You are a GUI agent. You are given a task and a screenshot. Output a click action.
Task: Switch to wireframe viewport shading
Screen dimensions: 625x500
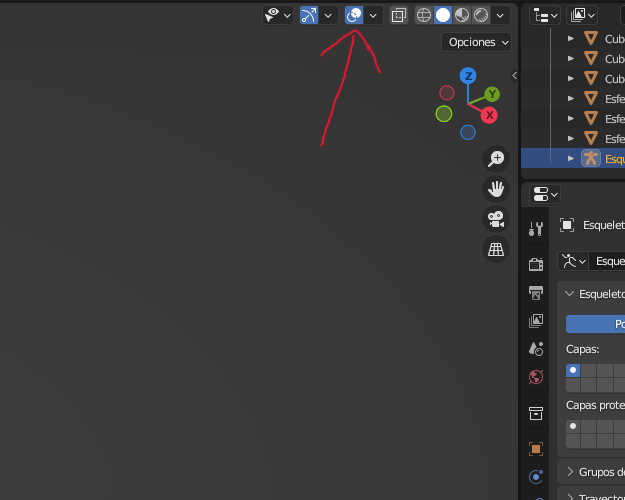[x=424, y=16]
